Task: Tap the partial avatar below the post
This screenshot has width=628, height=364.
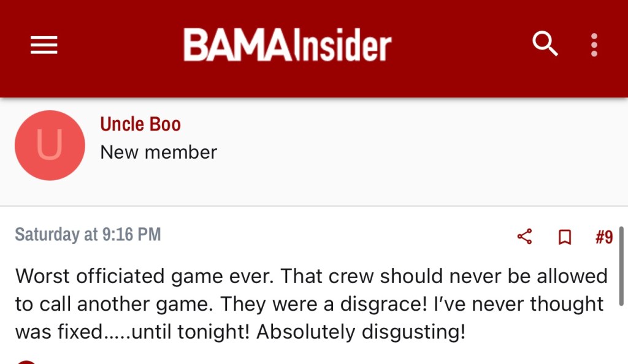Action: (x=27, y=362)
